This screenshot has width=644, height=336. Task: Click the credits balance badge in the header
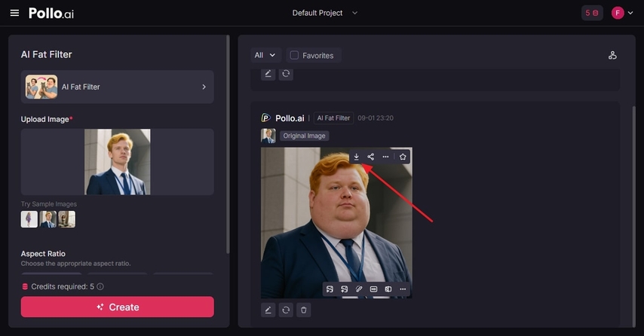(x=592, y=13)
